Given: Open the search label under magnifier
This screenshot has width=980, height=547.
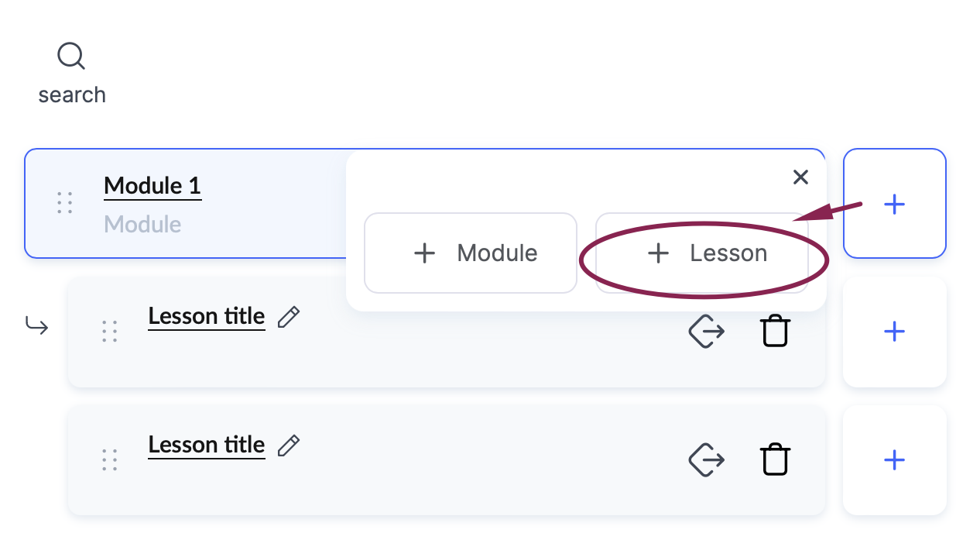Looking at the screenshot, I should (x=72, y=95).
